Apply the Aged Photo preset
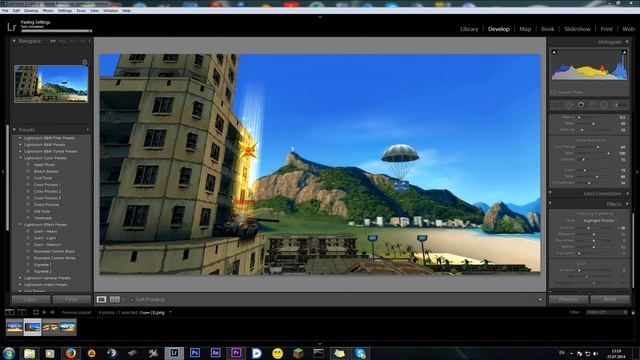Screen dimensions: 640x360 pos(44,164)
